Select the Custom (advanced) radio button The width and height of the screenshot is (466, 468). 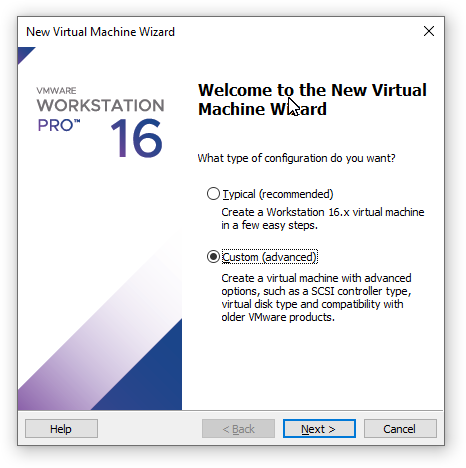point(213,257)
